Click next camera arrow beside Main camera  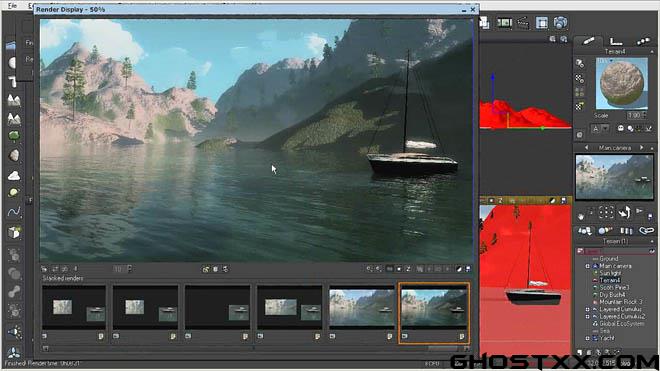point(641,148)
